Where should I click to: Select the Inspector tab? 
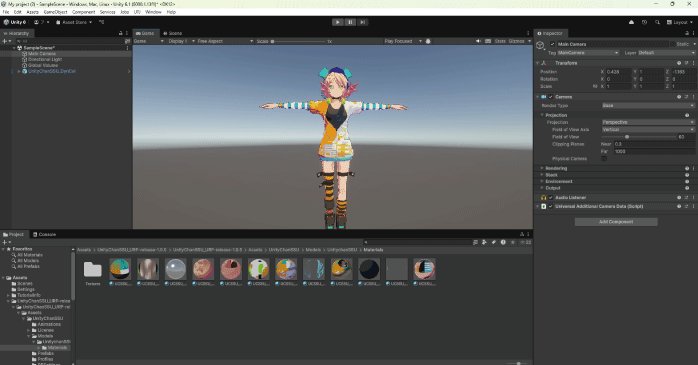click(x=551, y=33)
